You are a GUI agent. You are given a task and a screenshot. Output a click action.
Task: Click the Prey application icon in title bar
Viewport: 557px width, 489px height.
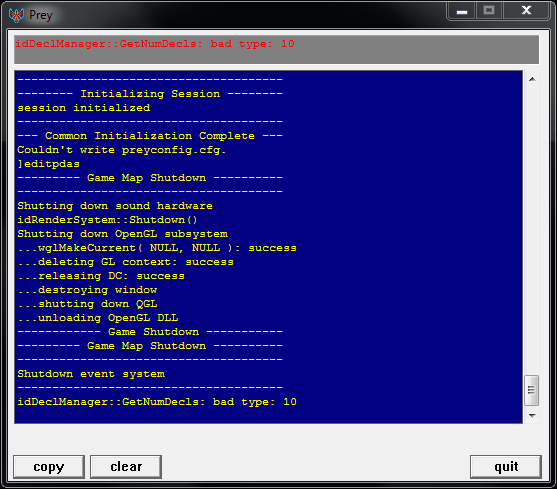16,15
